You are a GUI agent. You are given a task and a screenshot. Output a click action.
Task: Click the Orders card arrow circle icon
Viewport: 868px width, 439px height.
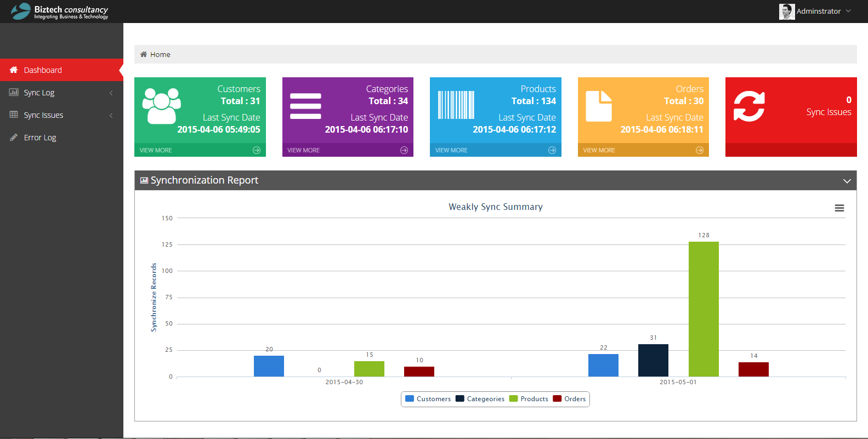click(700, 150)
